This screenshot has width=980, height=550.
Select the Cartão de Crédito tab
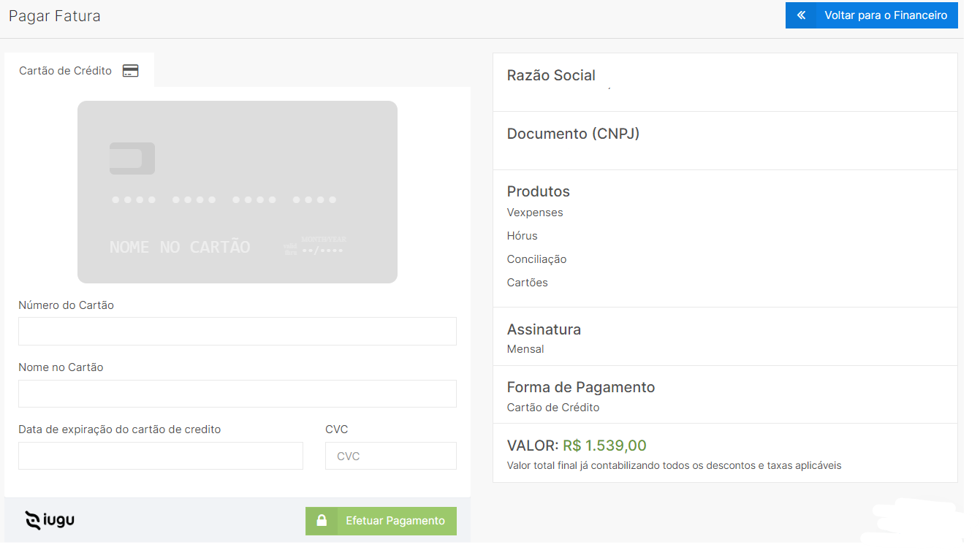pyautogui.click(x=79, y=71)
